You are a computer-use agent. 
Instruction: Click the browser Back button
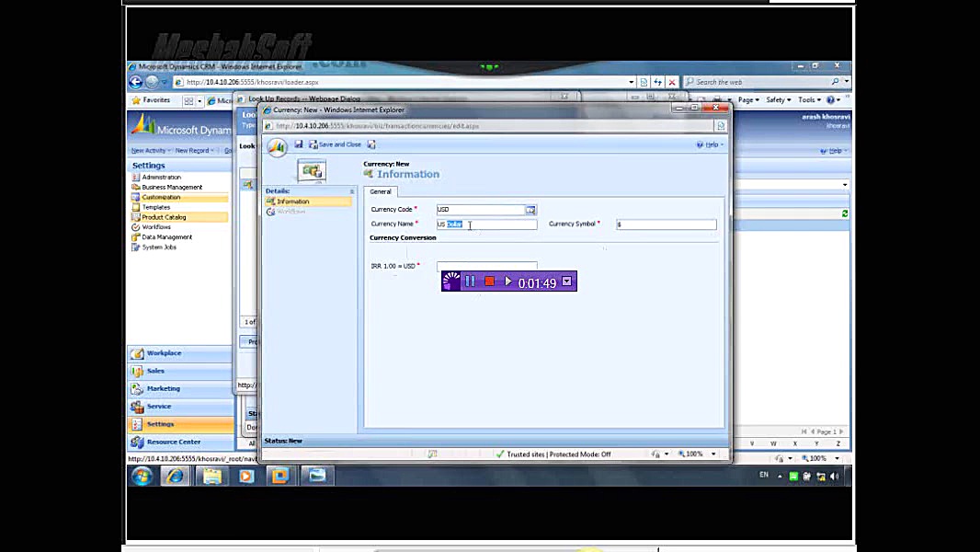[x=136, y=82]
